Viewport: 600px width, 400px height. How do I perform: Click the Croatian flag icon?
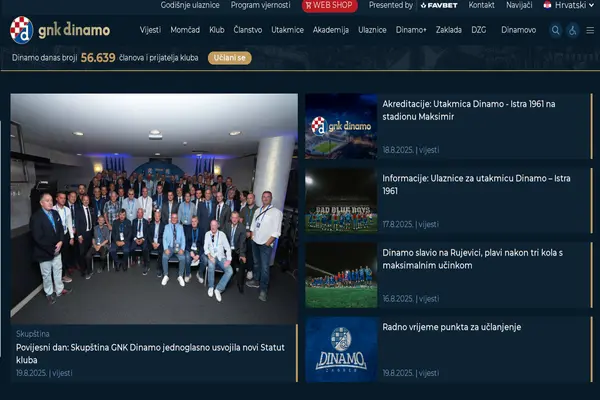click(x=547, y=5)
